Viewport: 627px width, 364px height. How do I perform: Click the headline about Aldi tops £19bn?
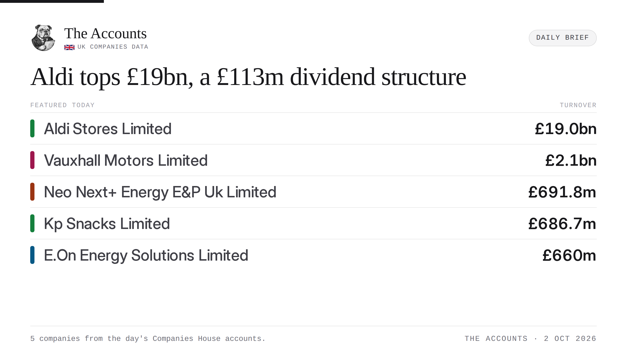(248, 77)
